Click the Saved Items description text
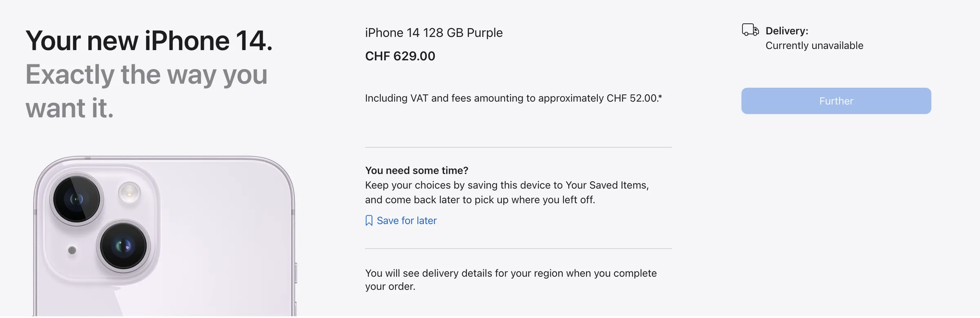The width and height of the screenshot is (980, 318). (x=506, y=192)
